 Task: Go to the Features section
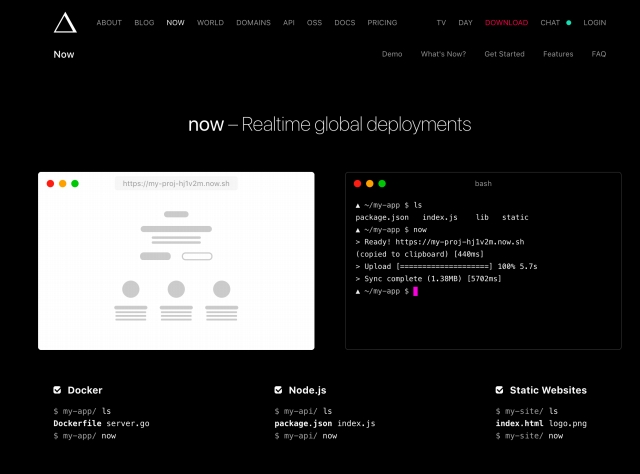point(558,54)
